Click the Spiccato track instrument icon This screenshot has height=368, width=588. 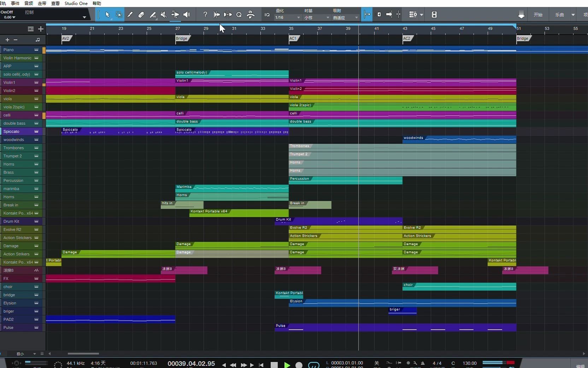tap(36, 131)
